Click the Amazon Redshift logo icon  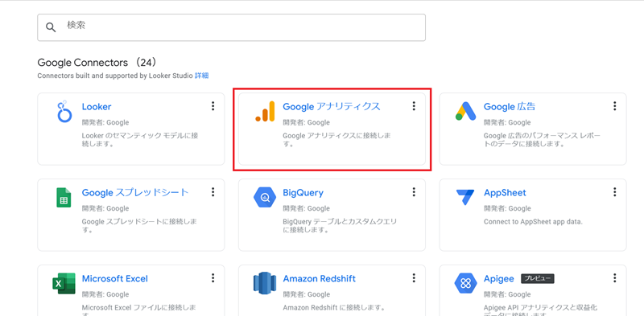pyautogui.click(x=265, y=283)
